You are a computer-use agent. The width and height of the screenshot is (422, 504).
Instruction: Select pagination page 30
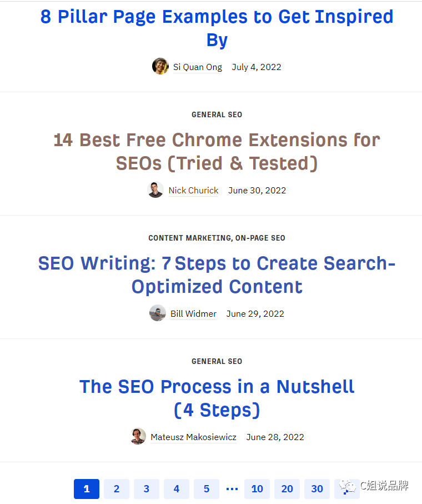click(x=317, y=489)
